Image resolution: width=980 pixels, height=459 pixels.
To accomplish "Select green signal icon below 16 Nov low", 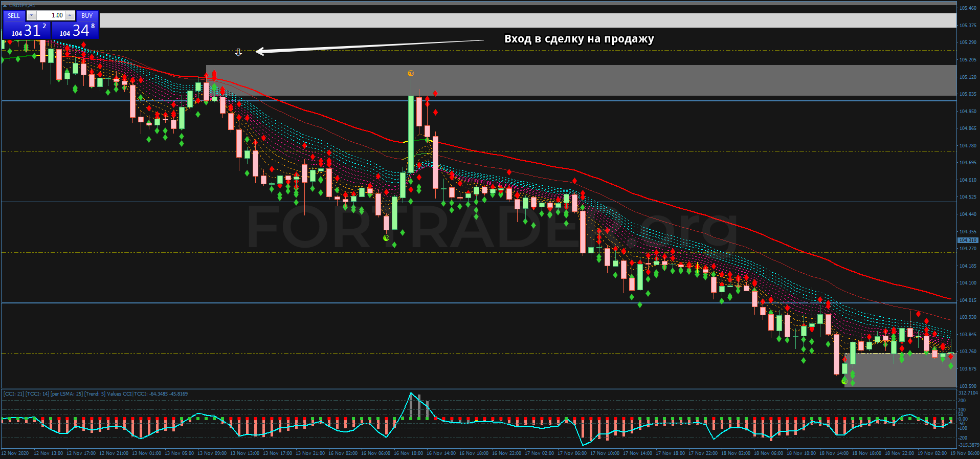I will click(x=386, y=238).
